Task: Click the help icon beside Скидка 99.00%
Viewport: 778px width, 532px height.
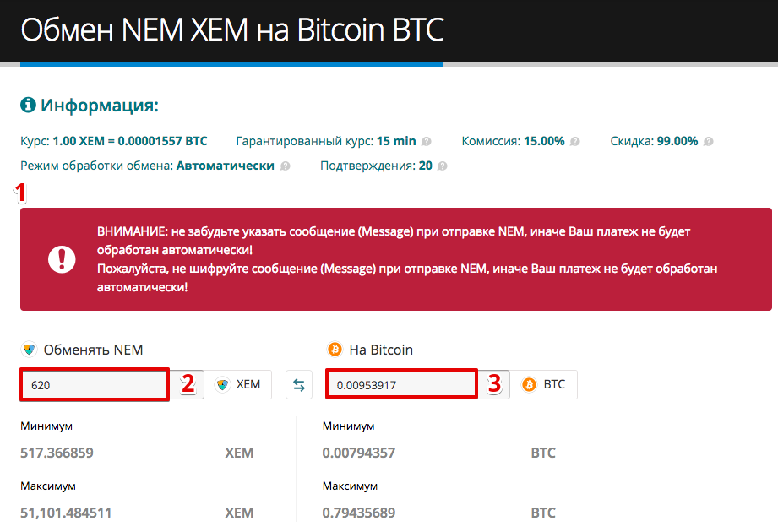Action: tap(709, 142)
